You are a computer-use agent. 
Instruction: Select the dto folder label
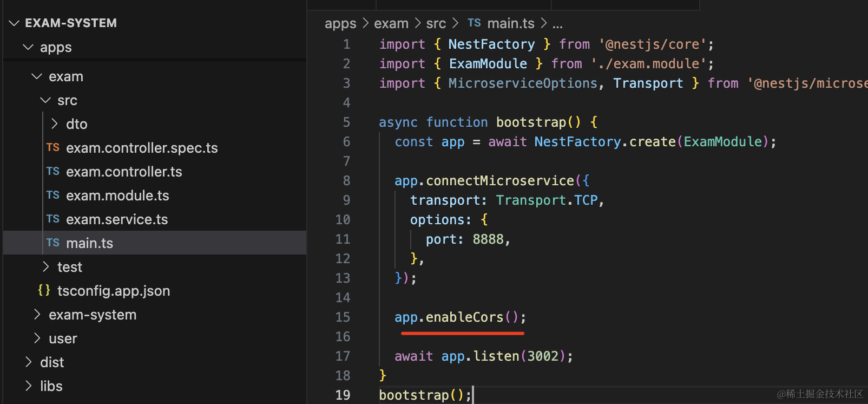tap(77, 124)
